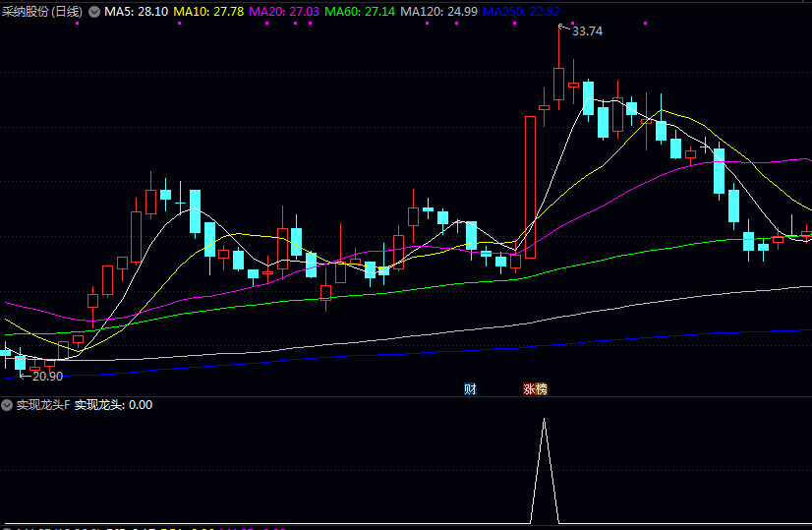812x530 pixels.
Task: Select the tall red limit-up candlestick
Action: pyautogui.click(x=530, y=187)
